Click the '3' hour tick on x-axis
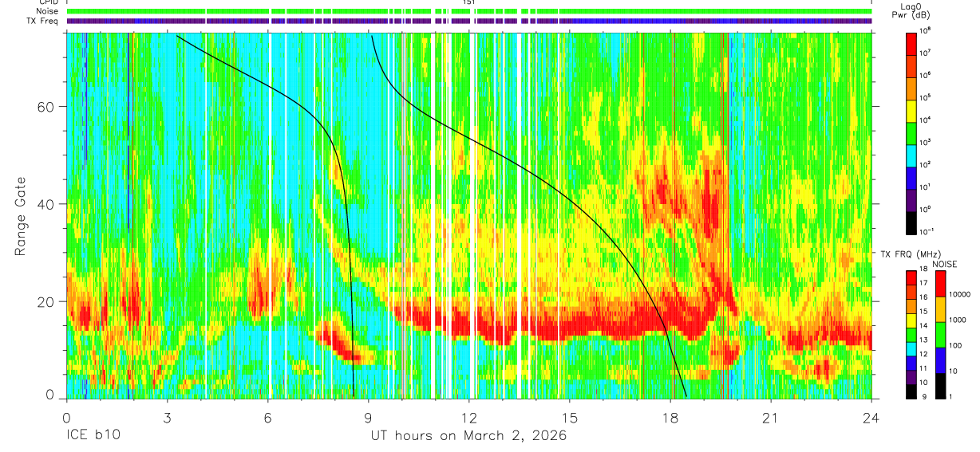Viewport: 980px width, 452px height. (167, 417)
